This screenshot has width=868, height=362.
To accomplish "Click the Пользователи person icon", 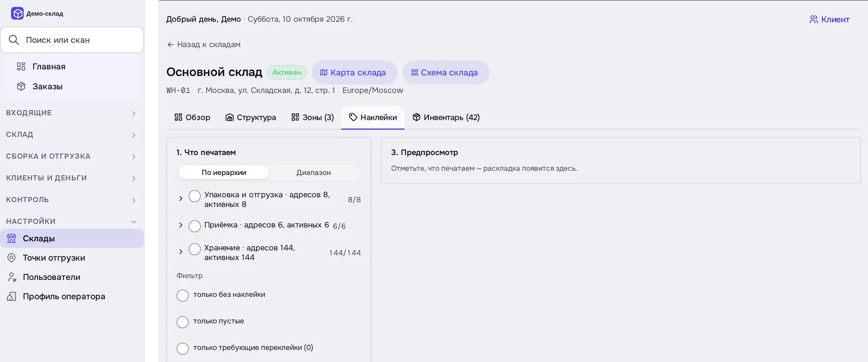I will [12, 277].
